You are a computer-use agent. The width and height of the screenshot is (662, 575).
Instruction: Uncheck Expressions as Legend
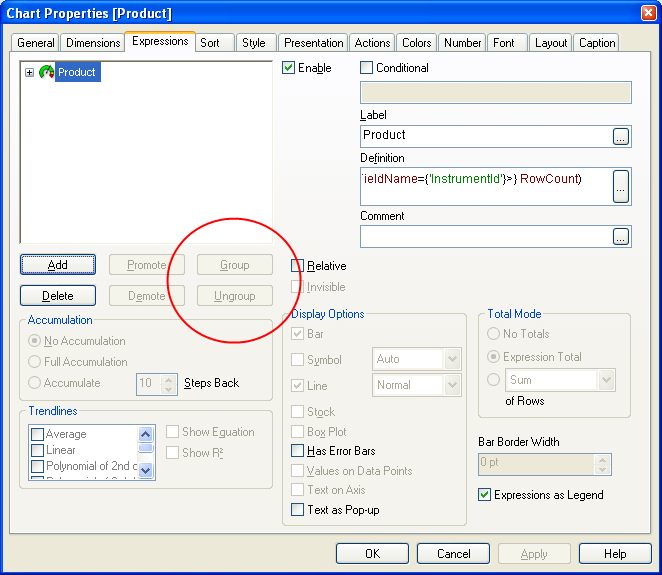tap(485, 495)
